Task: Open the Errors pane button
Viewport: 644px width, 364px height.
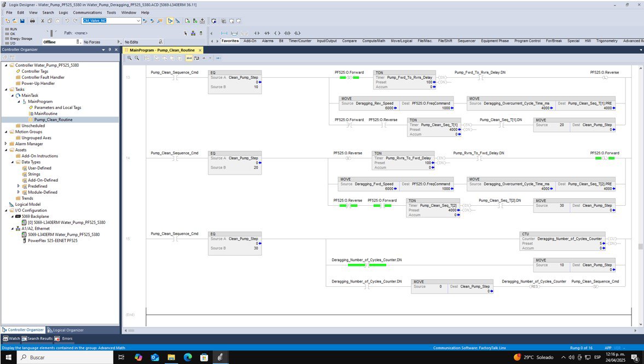Action: 63,338
